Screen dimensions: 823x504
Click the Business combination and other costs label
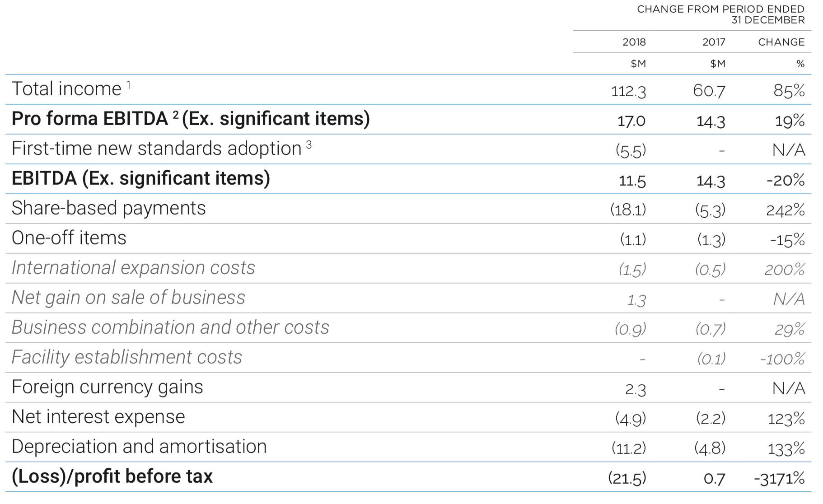pos(170,327)
